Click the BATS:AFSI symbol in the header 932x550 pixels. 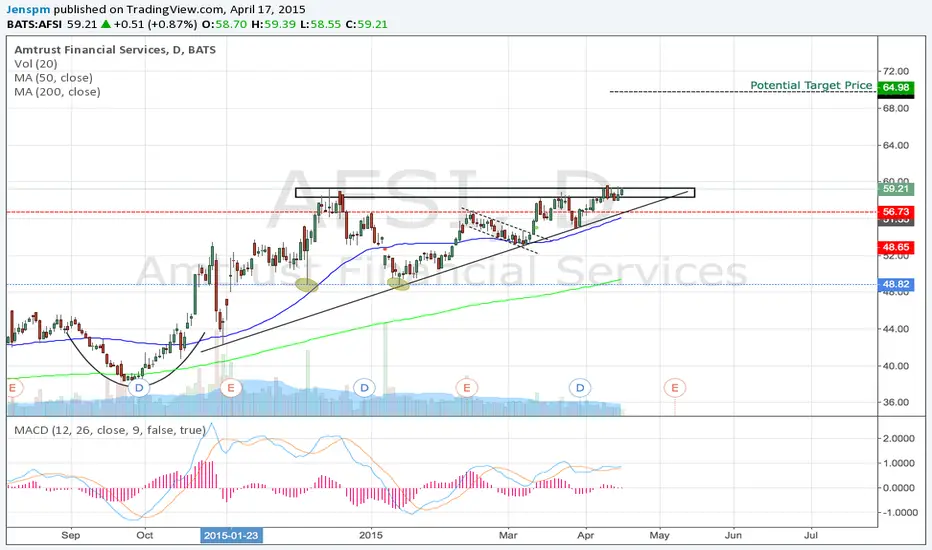(34, 24)
